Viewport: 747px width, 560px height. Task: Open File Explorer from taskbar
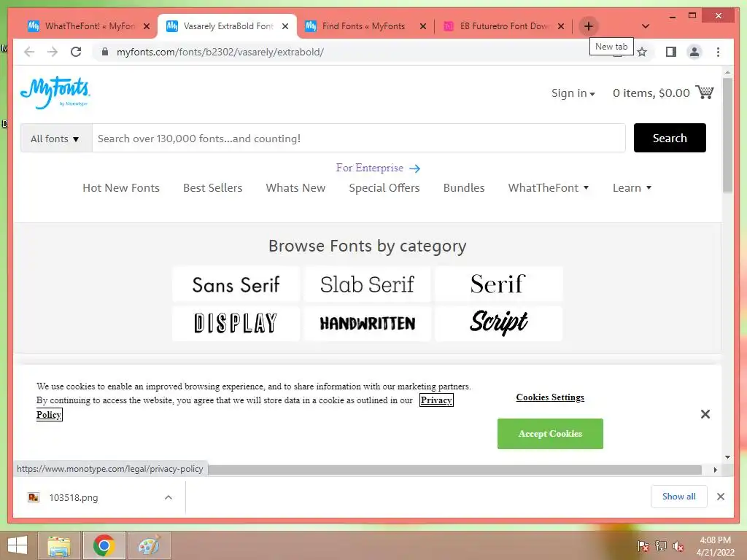pos(60,545)
